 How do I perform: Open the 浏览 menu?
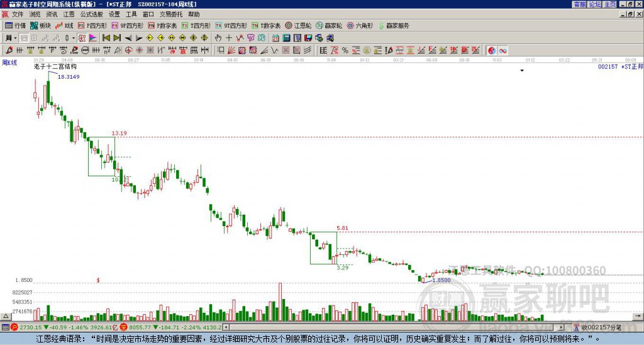pos(35,14)
